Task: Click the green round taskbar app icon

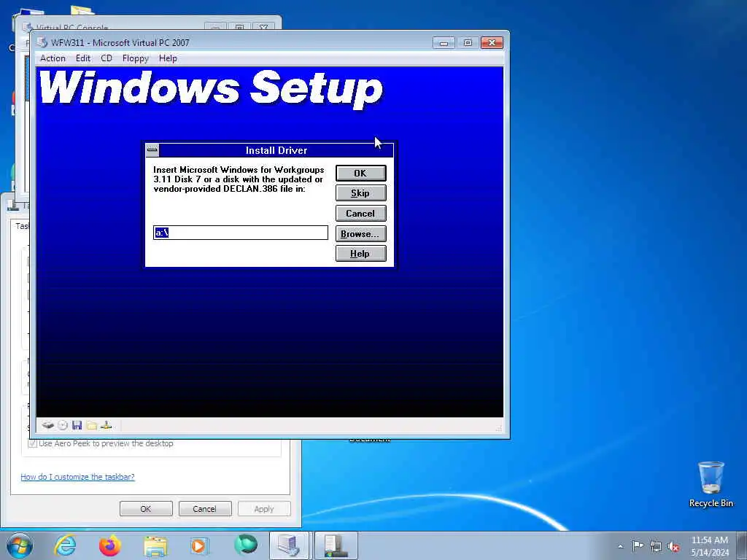Action: tap(246, 545)
